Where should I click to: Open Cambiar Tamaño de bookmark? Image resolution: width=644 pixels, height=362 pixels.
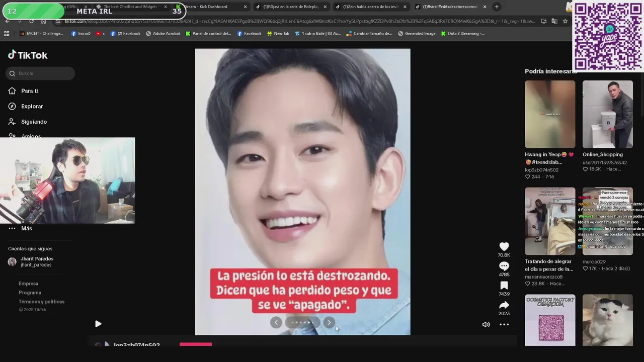pos(369,34)
